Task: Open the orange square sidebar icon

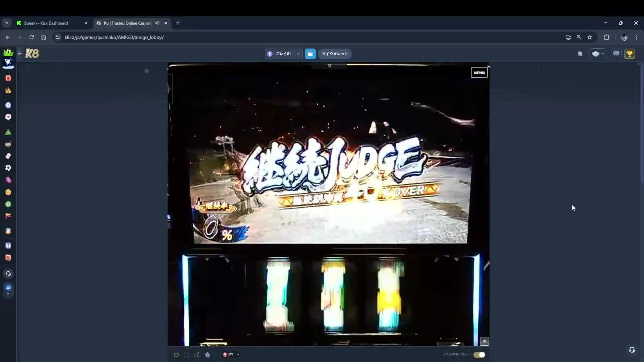Action: tap(8, 258)
